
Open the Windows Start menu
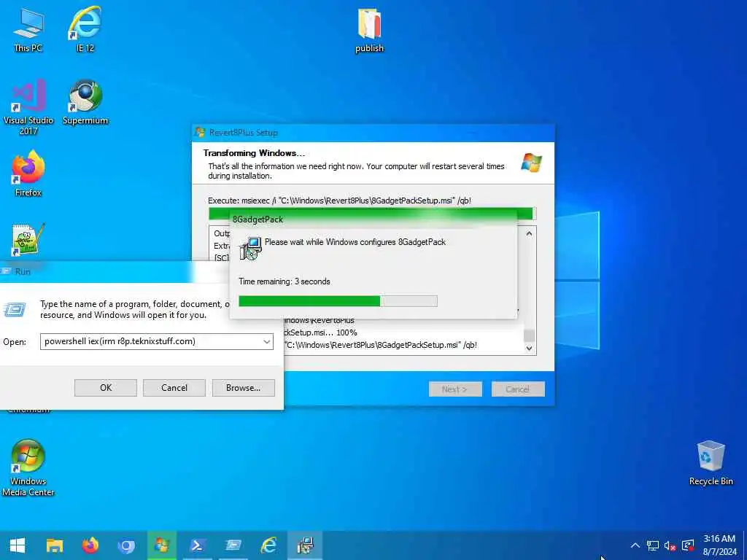[18, 545]
